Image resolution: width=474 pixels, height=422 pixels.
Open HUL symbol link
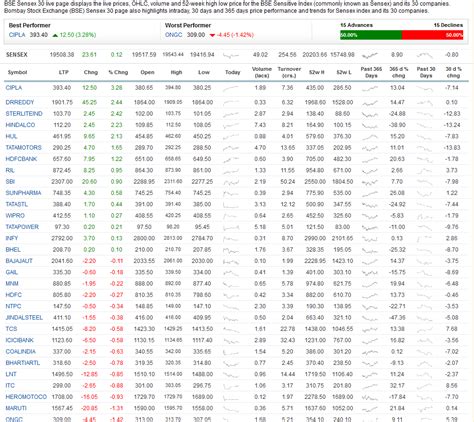tap(11, 136)
